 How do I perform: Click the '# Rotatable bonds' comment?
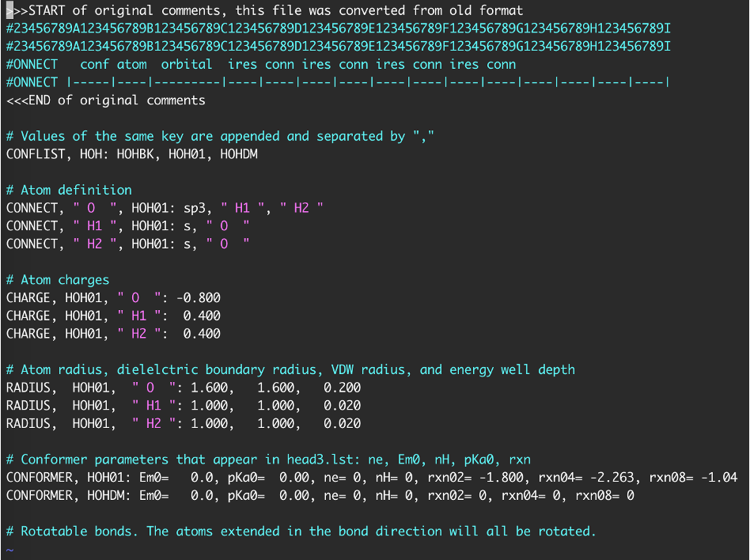click(x=301, y=531)
